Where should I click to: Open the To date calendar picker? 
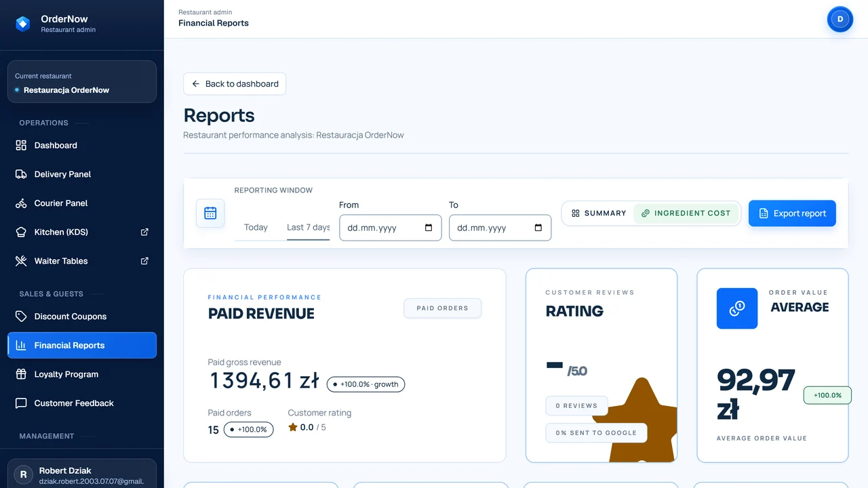(538, 228)
